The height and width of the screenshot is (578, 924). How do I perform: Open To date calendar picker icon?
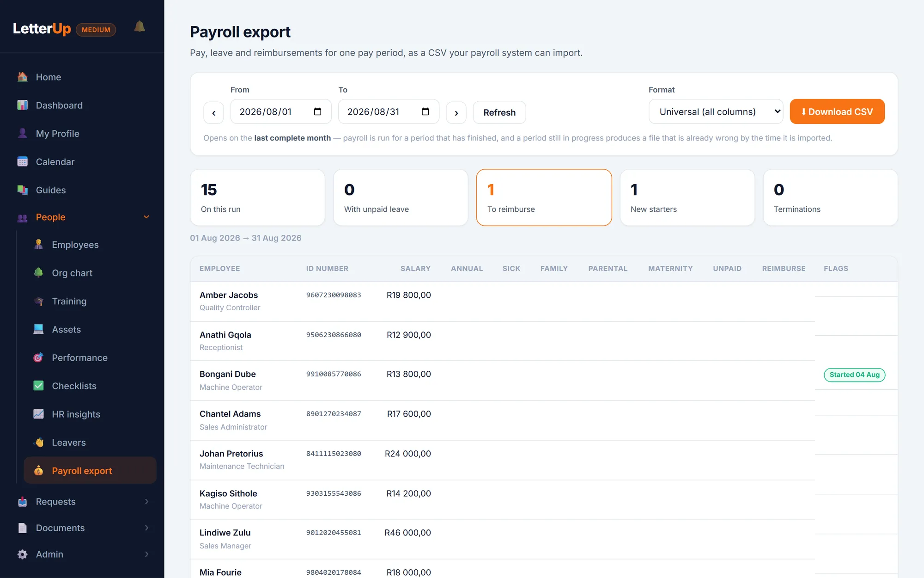[426, 111]
